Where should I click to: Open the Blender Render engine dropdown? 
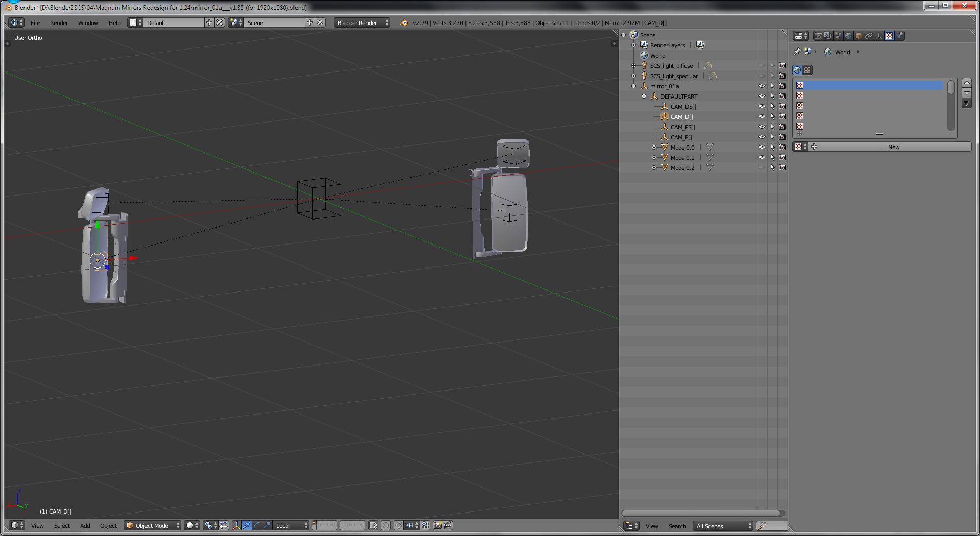[362, 22]
